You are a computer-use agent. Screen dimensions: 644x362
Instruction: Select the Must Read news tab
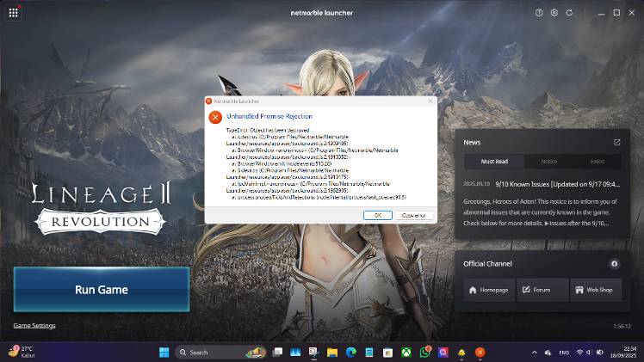point(494,162)
